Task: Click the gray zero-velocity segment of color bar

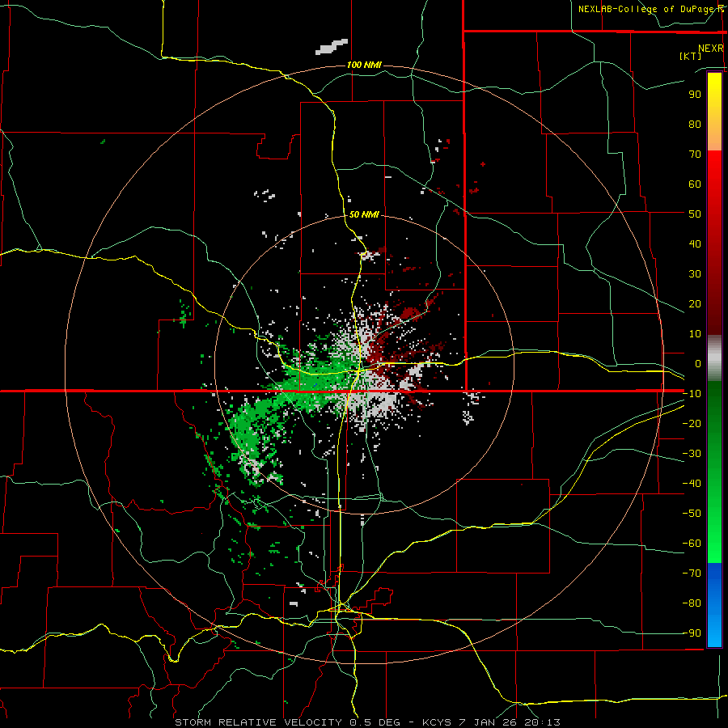Action: (714, 358)
